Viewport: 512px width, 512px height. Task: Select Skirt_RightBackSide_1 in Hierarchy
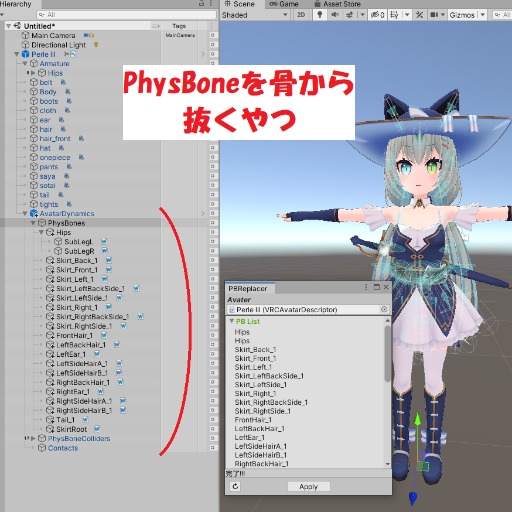coord(92,317)
